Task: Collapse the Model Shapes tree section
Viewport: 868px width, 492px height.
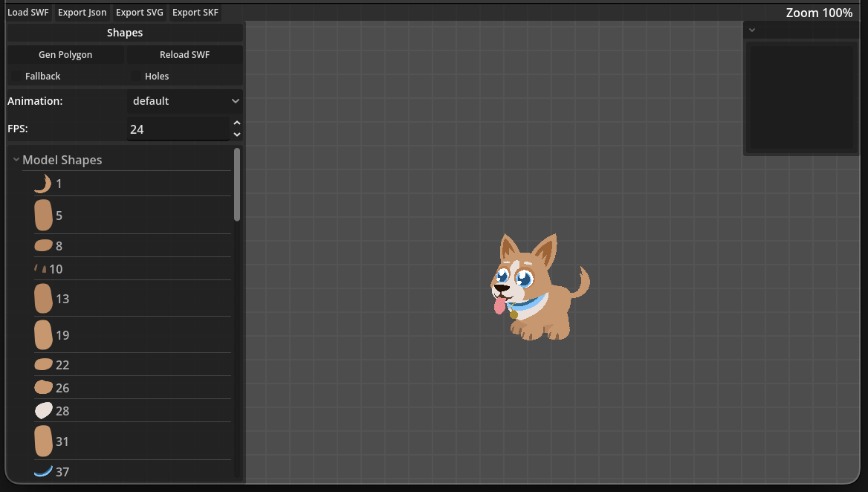Action: [16, 161]
